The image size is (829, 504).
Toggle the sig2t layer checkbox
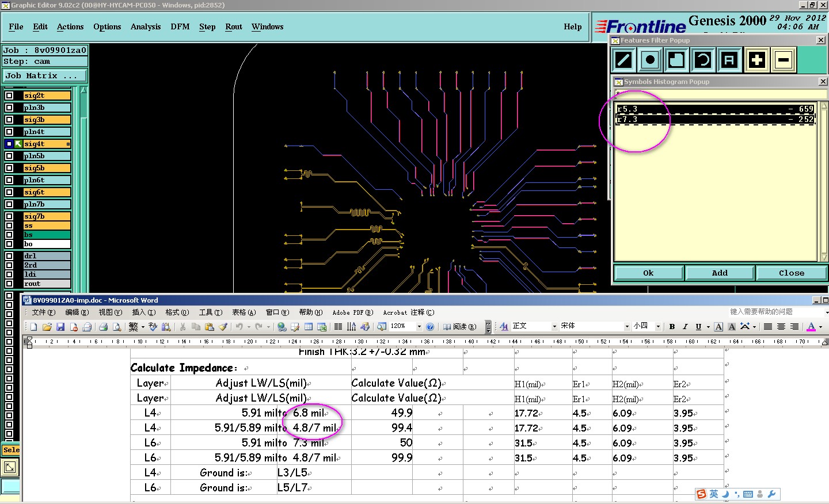pyautogui.click(x=9, y=96)
